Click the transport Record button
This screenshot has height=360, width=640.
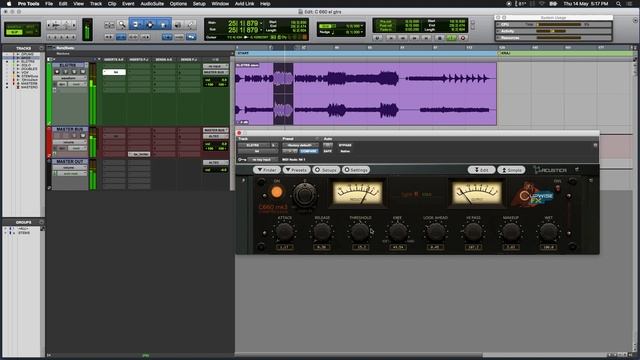click(x=463, y=38)
